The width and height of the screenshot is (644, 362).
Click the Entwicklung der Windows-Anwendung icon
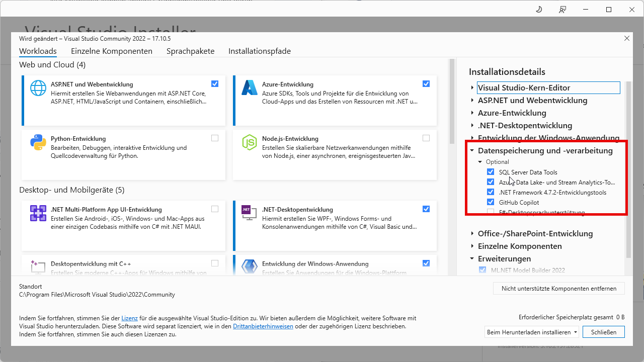pos(249,267)
